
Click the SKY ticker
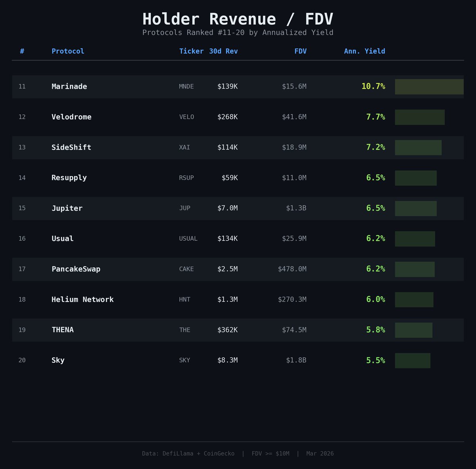click(184, 360)
